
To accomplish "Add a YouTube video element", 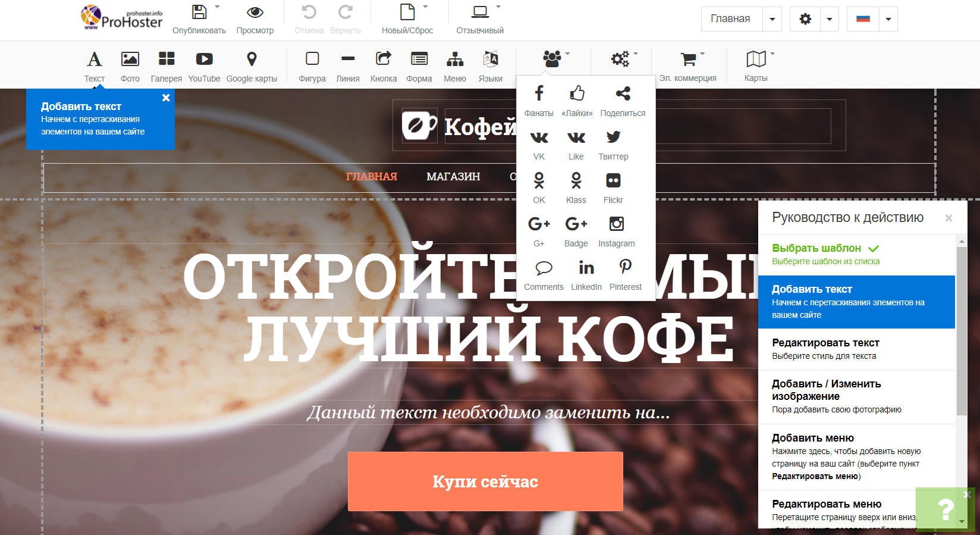I will [x=204, y=66].
